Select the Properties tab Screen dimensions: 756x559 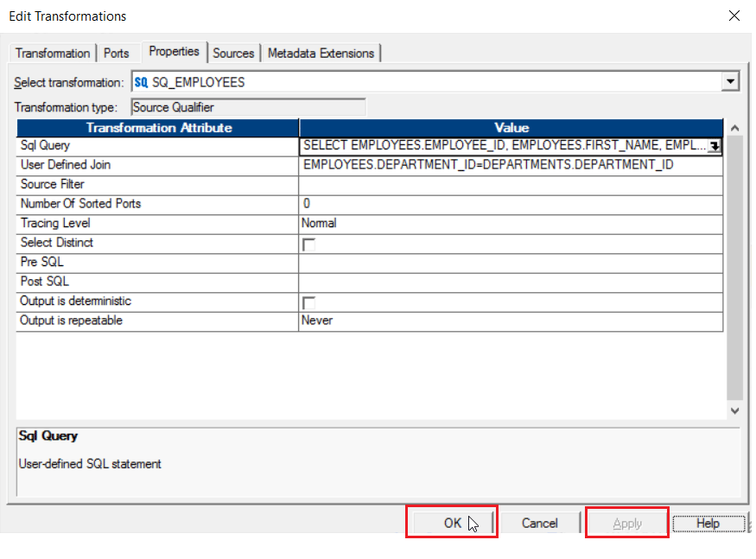174,52
